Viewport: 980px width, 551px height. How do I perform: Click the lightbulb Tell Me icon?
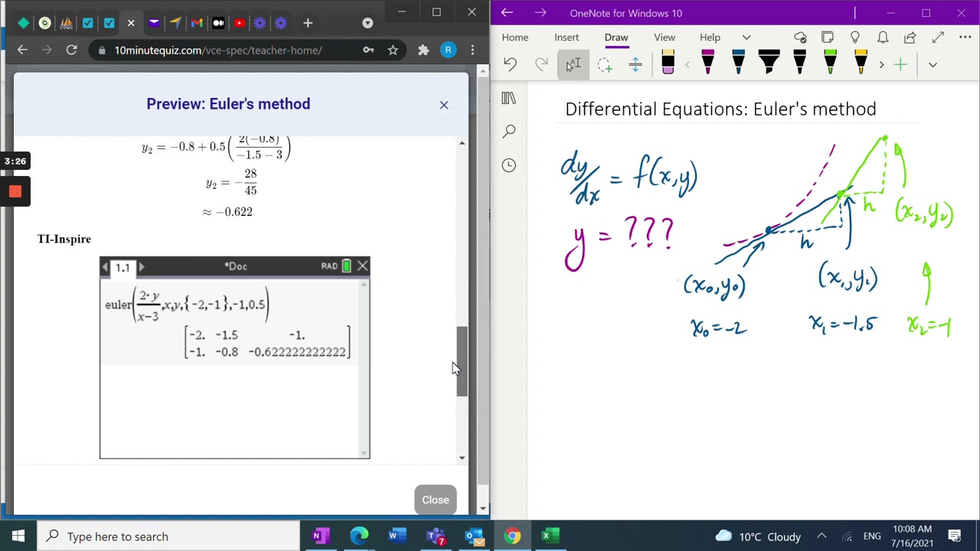coord(855,37)
